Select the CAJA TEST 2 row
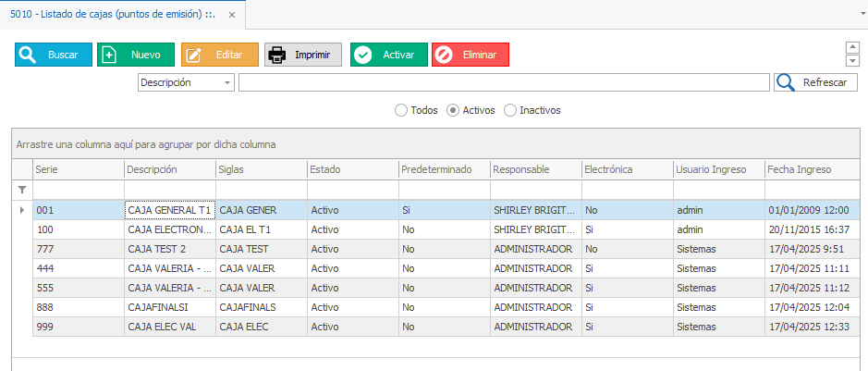 169,249
